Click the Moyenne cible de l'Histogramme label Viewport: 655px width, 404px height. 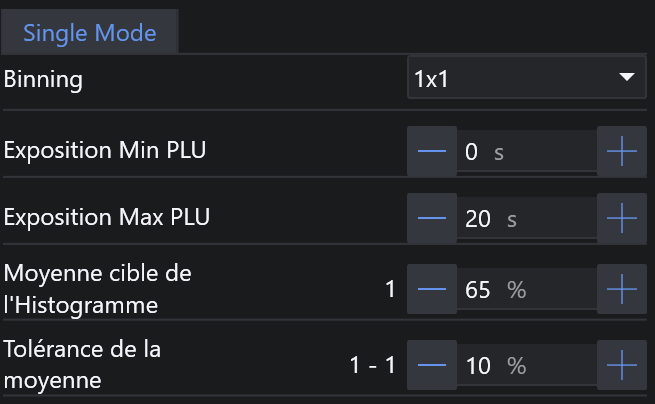pyautogui.click(x=98, y=289)
